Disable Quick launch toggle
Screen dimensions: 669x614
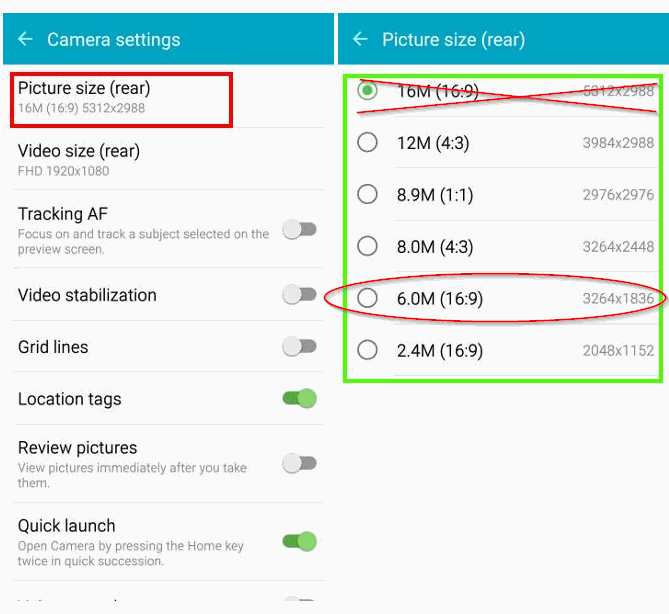(299, 541)
